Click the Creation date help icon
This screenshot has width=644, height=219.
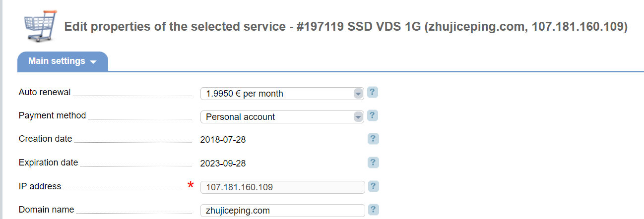click(373, 139)
